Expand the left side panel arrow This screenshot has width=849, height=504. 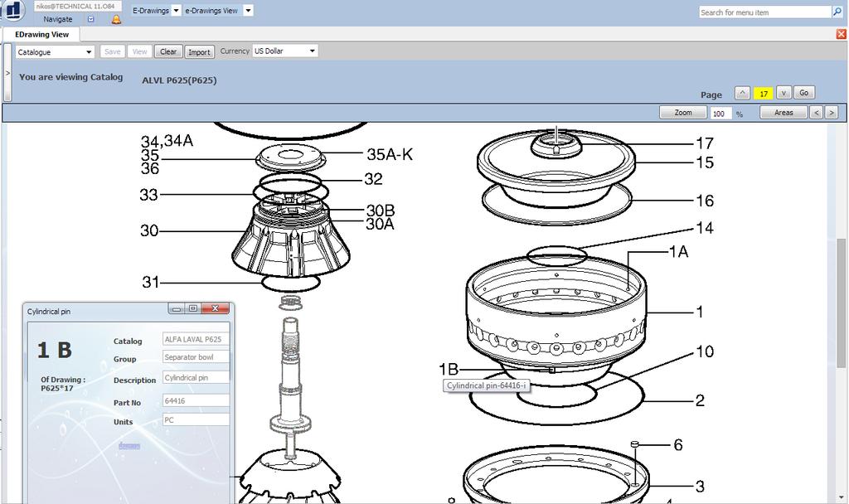pos(7,73)
